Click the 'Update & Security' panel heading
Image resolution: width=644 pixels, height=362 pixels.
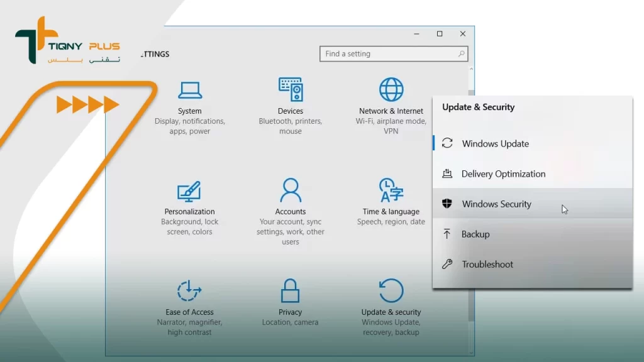click(479, 107)
